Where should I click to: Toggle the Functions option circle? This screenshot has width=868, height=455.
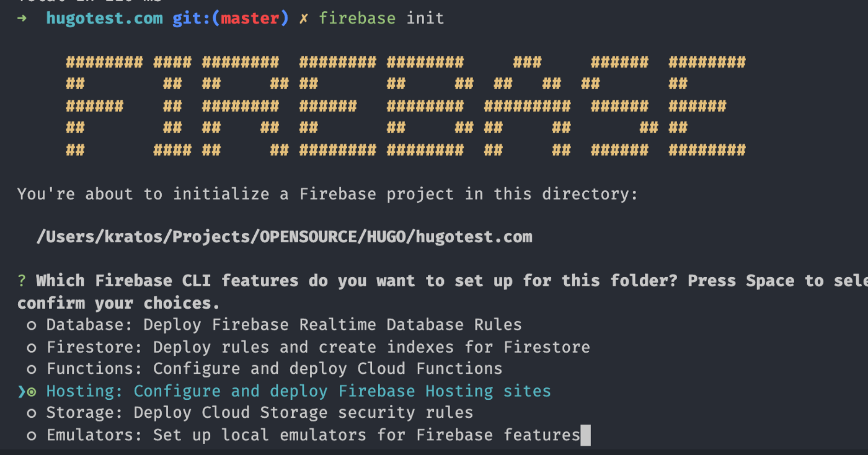point(32,369)
